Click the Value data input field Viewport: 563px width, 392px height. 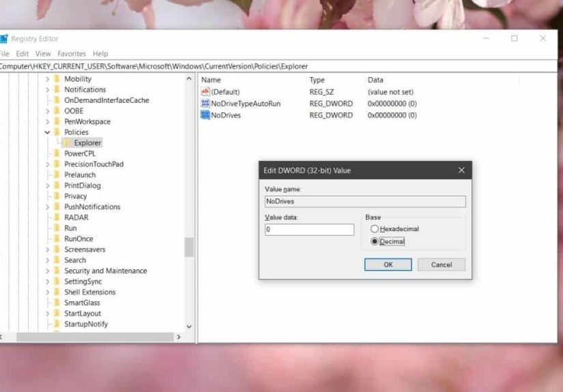pyautogui.click(x=309, y=230)
